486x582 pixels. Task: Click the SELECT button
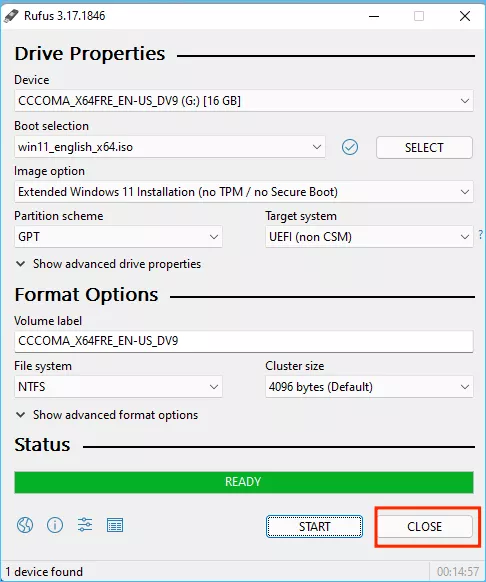[x=424, y=147]
